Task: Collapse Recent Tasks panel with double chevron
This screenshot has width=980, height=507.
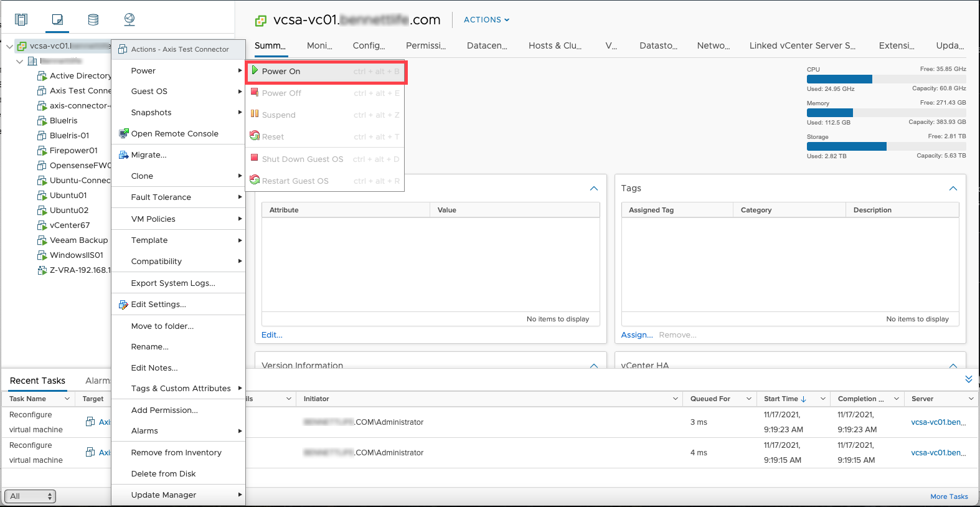Action: click(x=968, y=379)
